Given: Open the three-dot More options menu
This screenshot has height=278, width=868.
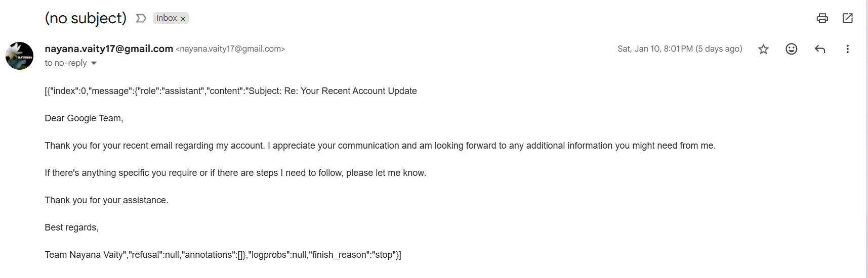Looking at the screenshot, I should coord(847,49).
